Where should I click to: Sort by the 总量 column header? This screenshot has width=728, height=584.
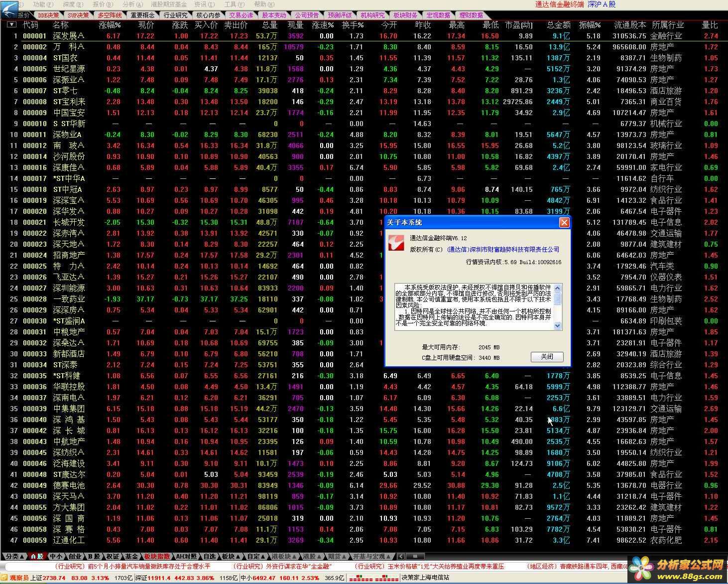point(269,24)
